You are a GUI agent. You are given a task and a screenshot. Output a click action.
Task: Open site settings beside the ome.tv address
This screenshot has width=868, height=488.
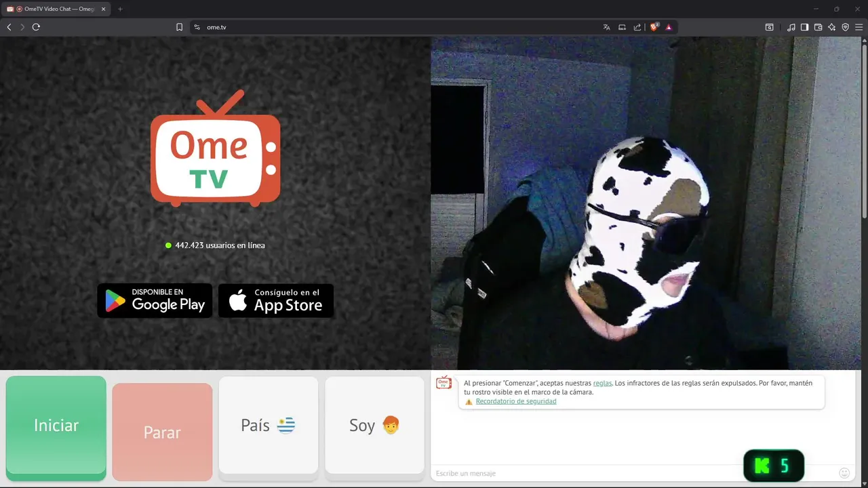pos(197,27)
